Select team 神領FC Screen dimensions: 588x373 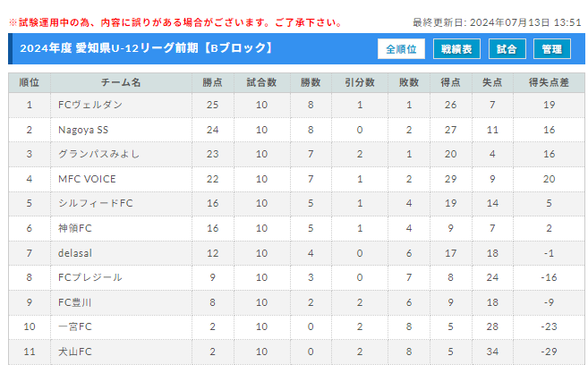coord(75,228)
